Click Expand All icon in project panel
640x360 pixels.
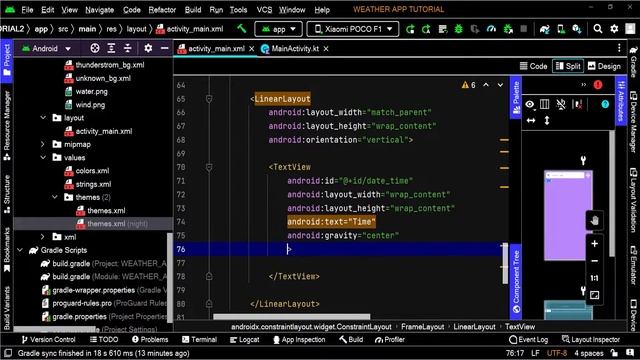coord(111,49)
